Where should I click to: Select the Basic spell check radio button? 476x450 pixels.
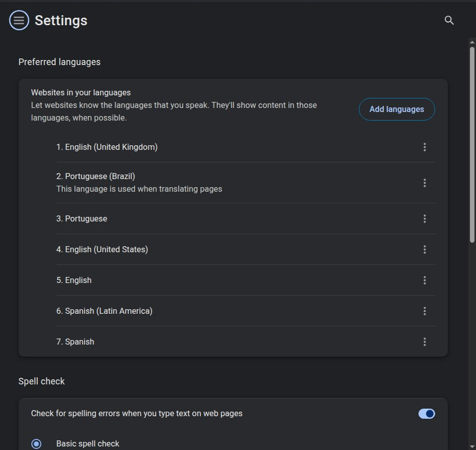36,444
